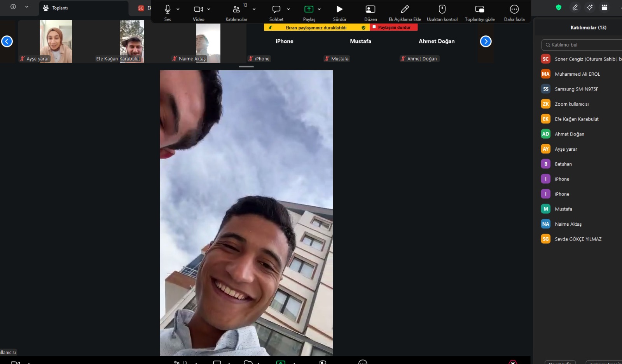Click the Uzaktan kontrol mouse icon
The image size is (622, 364).
[442, 9]
